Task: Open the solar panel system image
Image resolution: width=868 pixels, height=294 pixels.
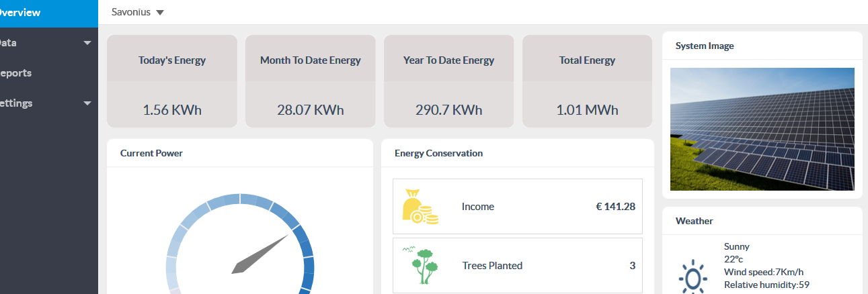Action: click(x=762, y=129)
